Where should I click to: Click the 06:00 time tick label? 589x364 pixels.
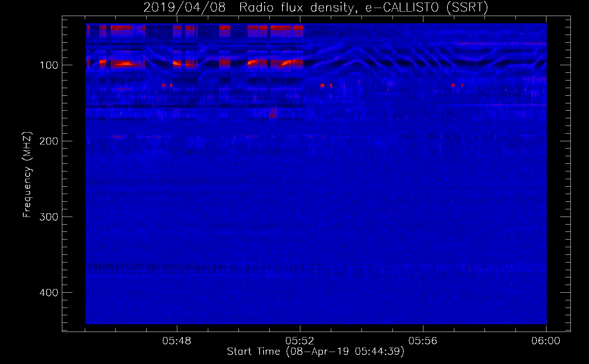pyautogui.click(x=546, y=341)
